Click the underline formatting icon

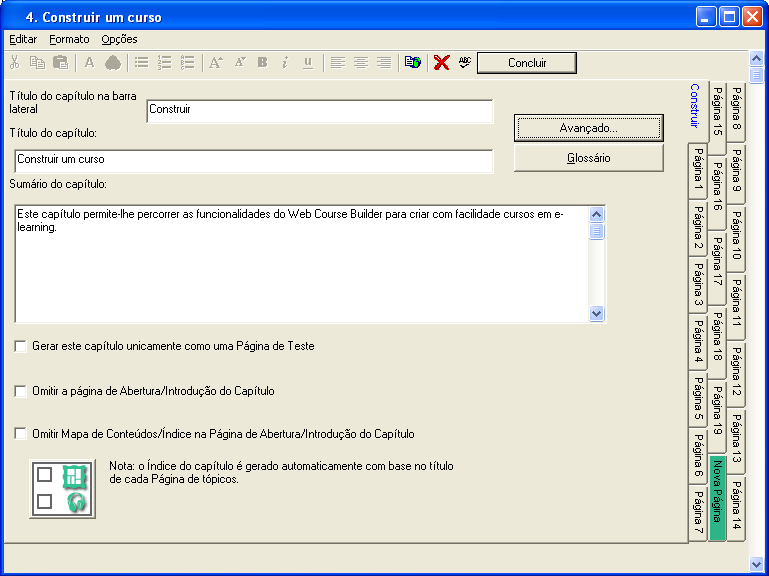click(x=307, y=63)
